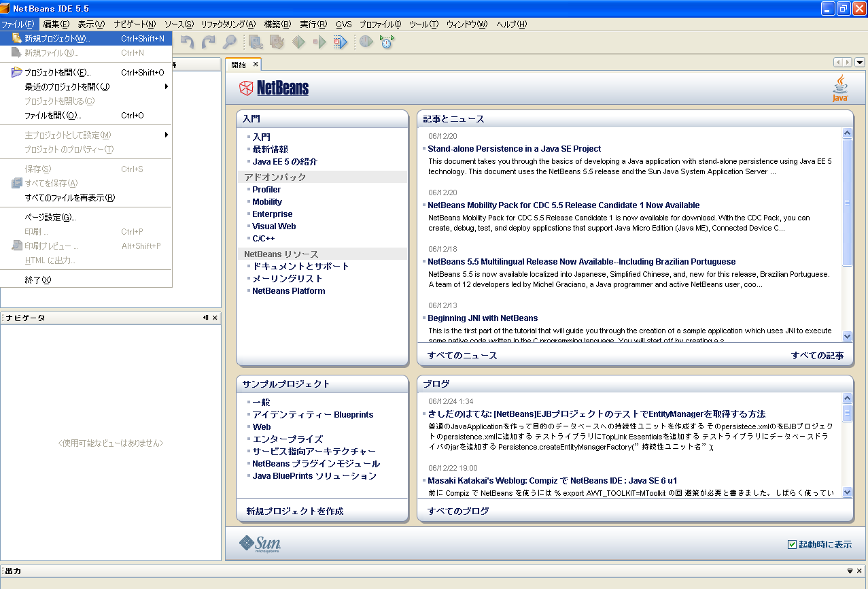
Task: Switch to the 開始 tab
Action: click(x=239, y=65)
